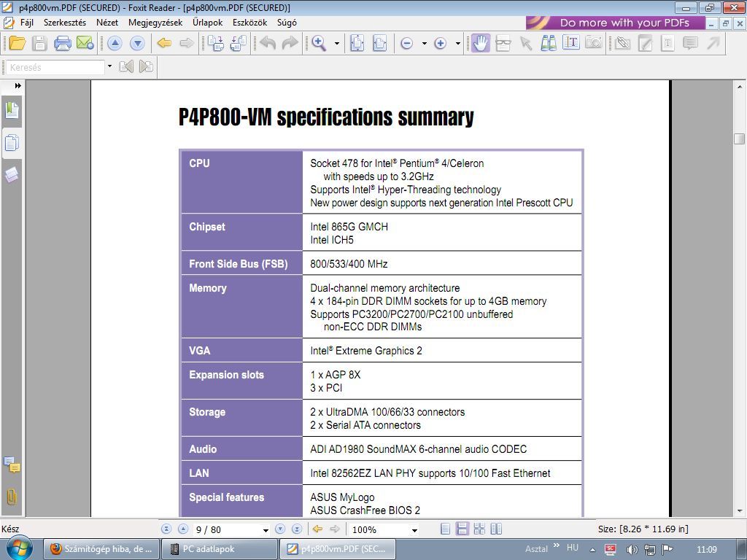
Task: Click the Typewriter tool icon
Action: pos(667,43)
